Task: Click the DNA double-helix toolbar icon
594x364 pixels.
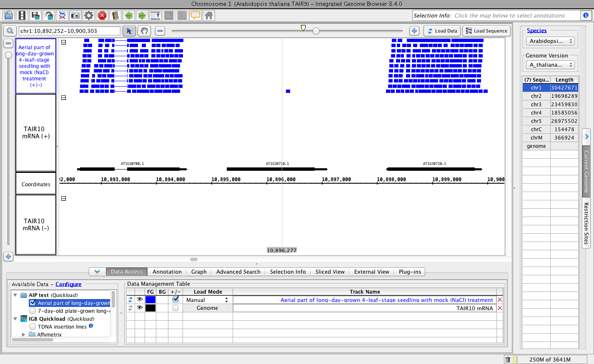Action: [x=62, y=15]
